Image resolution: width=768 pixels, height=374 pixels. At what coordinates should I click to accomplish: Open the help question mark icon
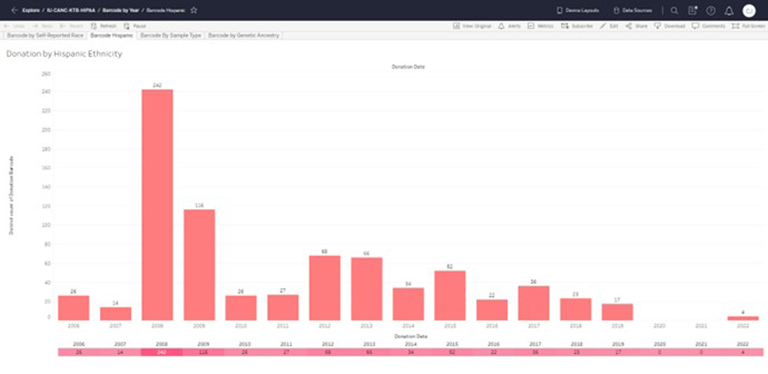point(711,10)
